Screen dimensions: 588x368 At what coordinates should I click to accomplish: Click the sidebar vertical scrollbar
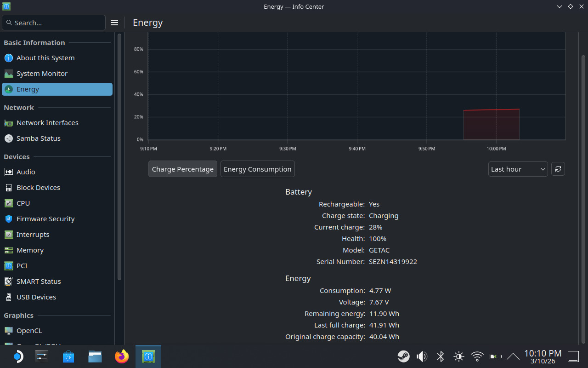[119, 156]
